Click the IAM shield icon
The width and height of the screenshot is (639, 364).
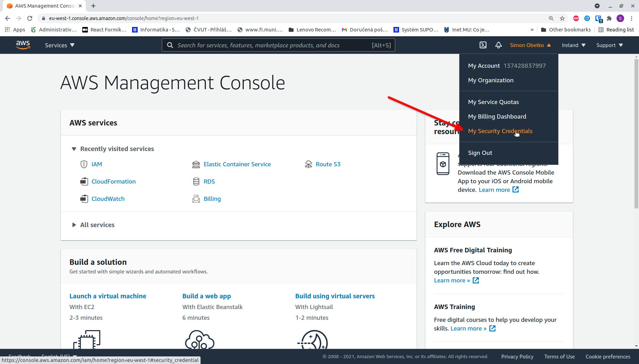[84, 164]
